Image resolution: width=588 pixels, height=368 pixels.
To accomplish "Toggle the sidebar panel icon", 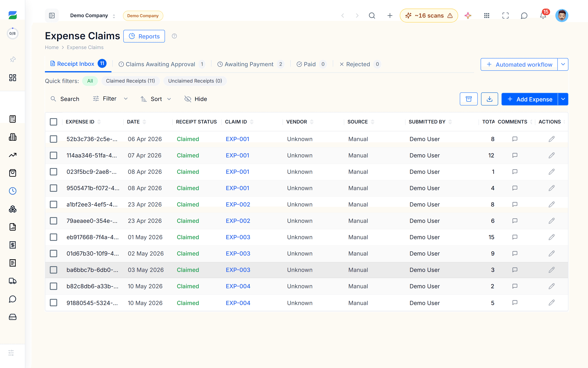I will (x=52, y=16).
